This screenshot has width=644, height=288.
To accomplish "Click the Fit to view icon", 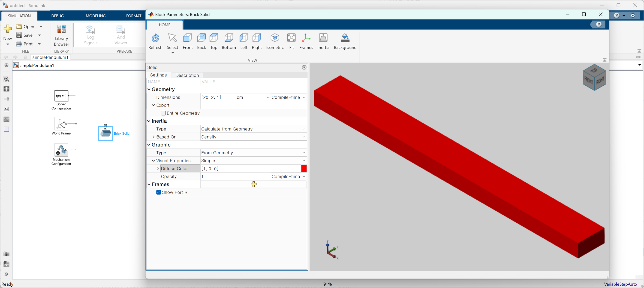I will click(291, 38).
